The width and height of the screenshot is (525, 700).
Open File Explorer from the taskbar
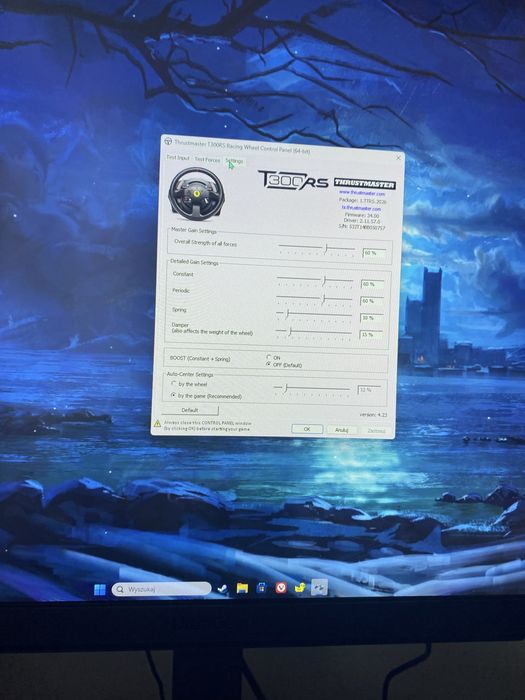point(242,588)
